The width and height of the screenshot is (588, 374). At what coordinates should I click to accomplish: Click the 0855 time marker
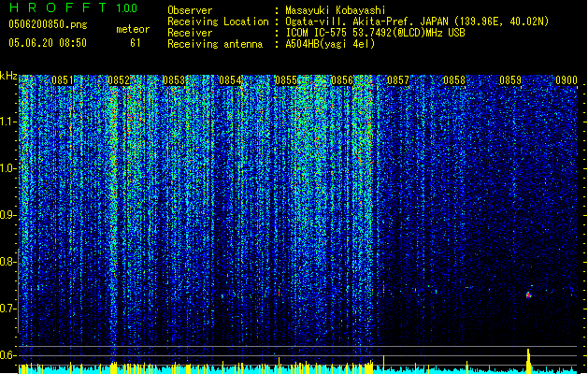(286, 80)
